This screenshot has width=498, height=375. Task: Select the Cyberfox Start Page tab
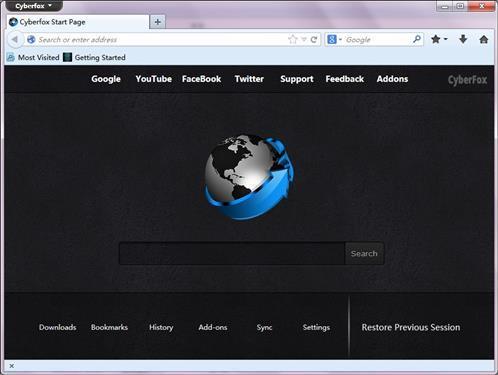pos(78,22)
